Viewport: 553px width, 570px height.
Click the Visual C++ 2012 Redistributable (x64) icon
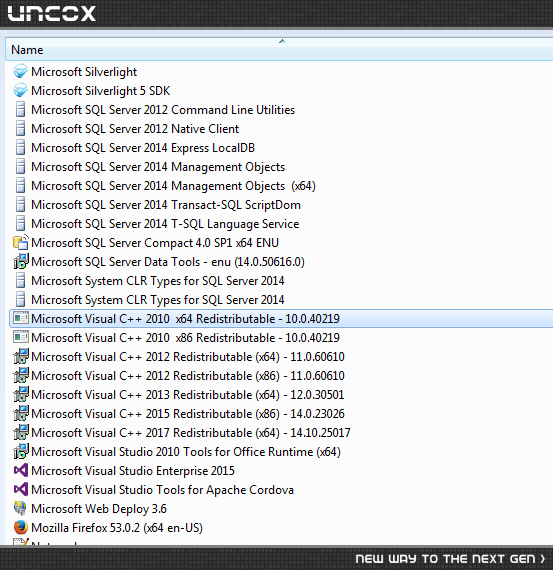click(x=21, y=356)
